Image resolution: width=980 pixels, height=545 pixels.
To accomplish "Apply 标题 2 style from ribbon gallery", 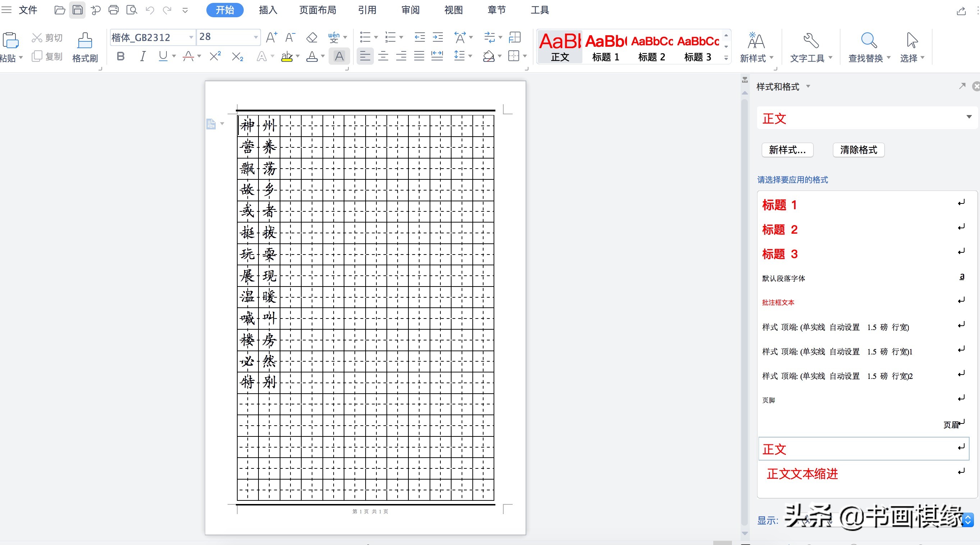I will (x=651, y=47).
